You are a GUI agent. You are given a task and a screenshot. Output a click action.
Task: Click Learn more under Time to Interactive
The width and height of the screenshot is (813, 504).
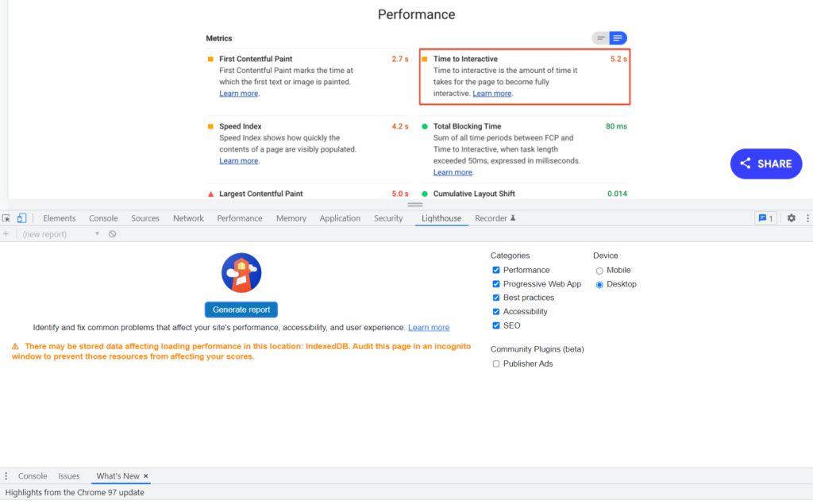coord(491,94)
